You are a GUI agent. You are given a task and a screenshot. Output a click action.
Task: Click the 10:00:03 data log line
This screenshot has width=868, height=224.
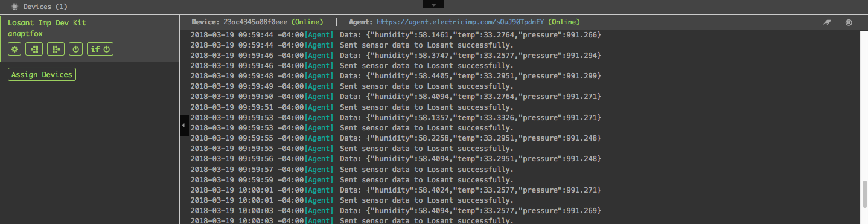click(395, 210)
